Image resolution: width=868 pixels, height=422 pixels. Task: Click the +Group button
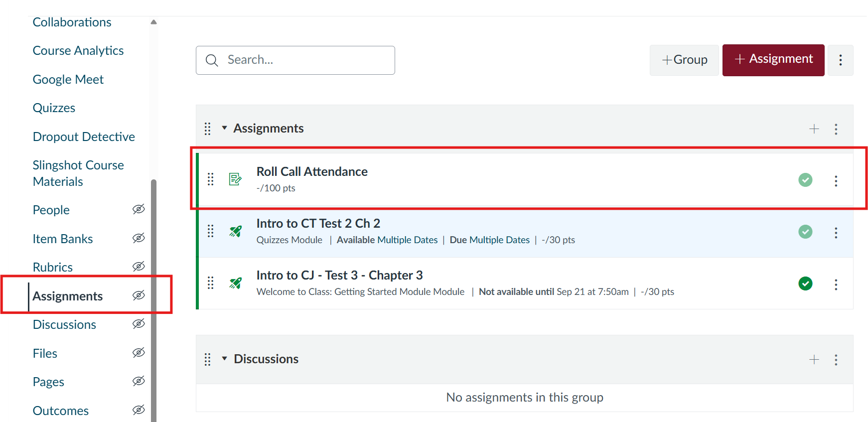pyautogui.click(x=684, y=60)
